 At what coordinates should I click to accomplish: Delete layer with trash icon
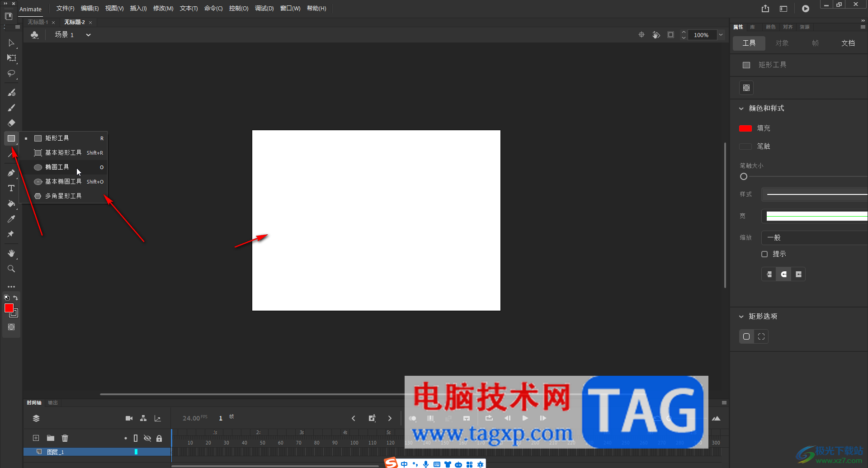[65, 438]
